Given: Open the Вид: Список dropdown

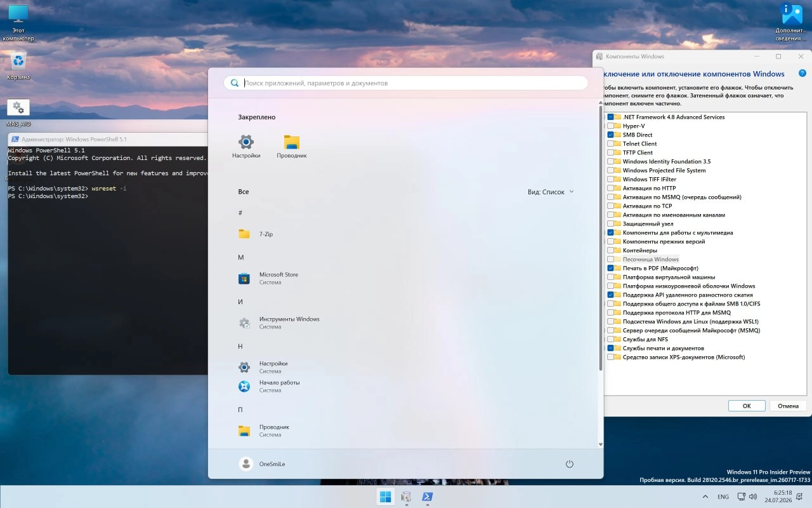Looking at the screenshot, I should tap(551, 192).
